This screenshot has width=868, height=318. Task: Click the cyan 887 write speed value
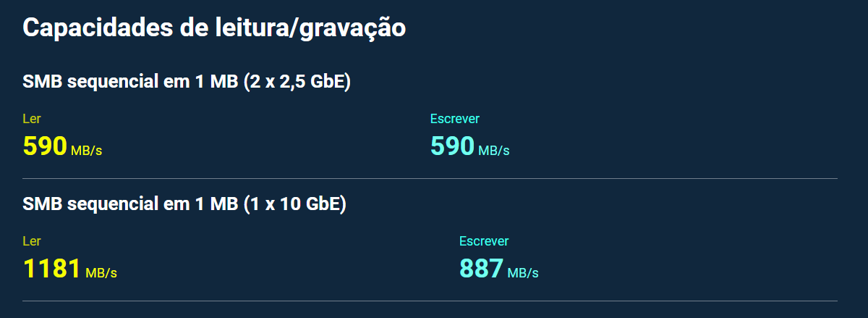click(482, 269)
